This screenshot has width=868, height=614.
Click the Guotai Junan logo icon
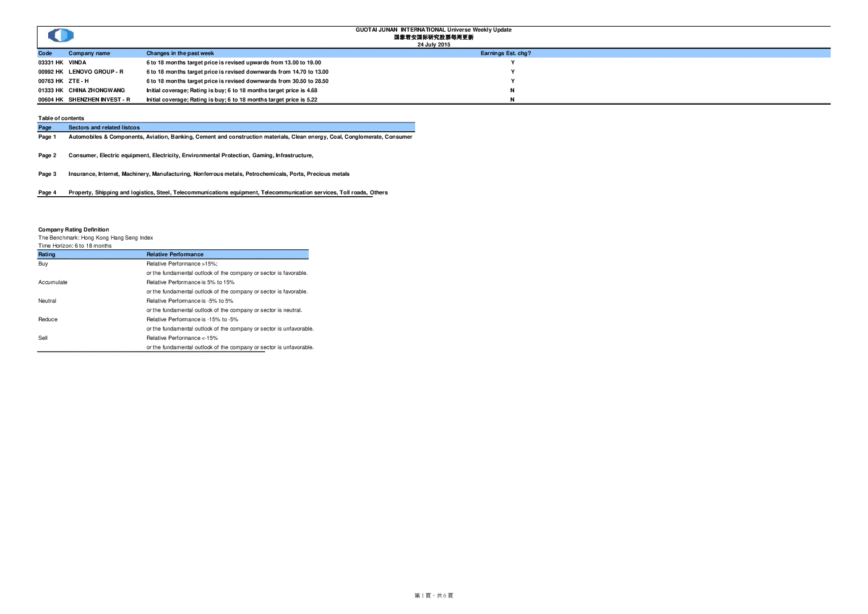coord(61,36)
